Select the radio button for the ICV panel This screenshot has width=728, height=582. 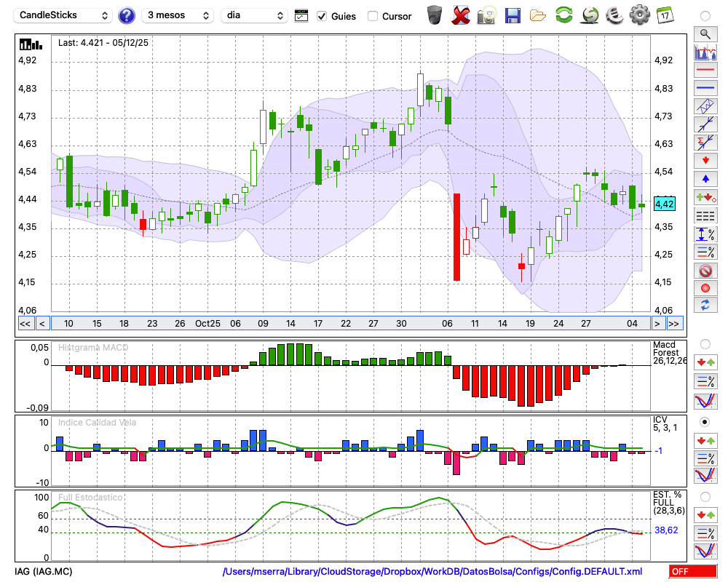click(705, 422)
